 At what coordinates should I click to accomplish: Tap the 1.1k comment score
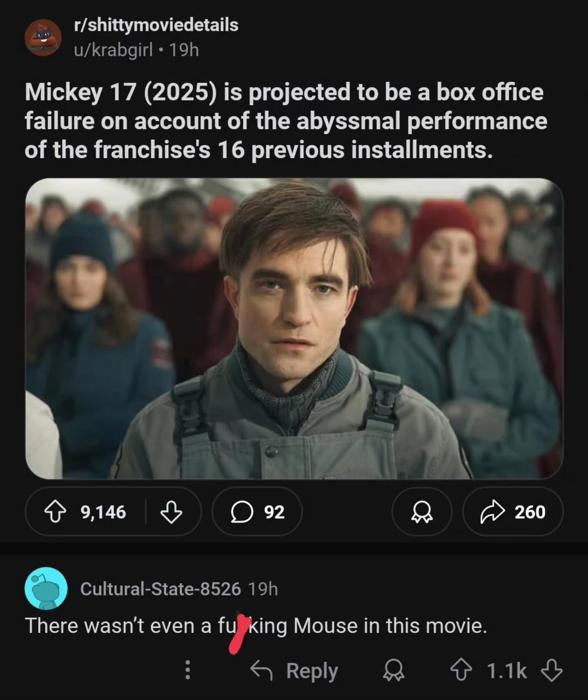point(507,671)
